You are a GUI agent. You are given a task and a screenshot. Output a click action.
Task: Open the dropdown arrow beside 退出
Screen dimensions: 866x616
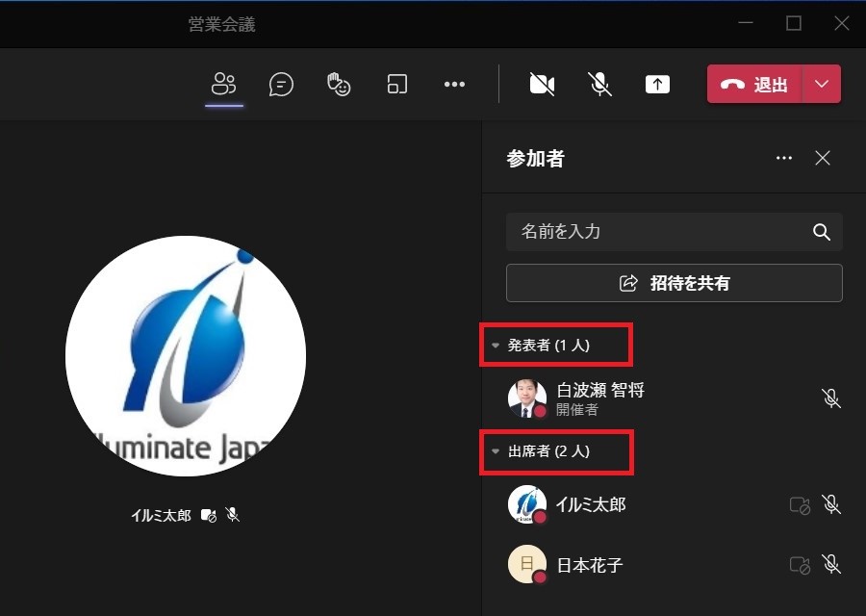822,84
